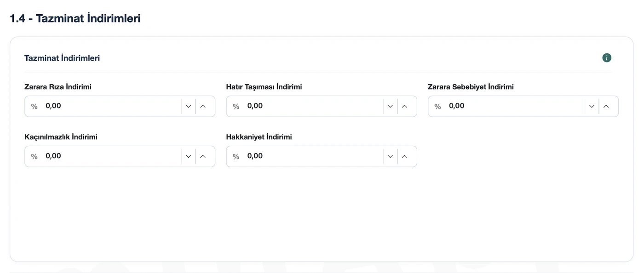Increase Hatır Taşıması İndirimi value
Image resolution: width=644 pixels, height=273 pixels.
point(405,106)
